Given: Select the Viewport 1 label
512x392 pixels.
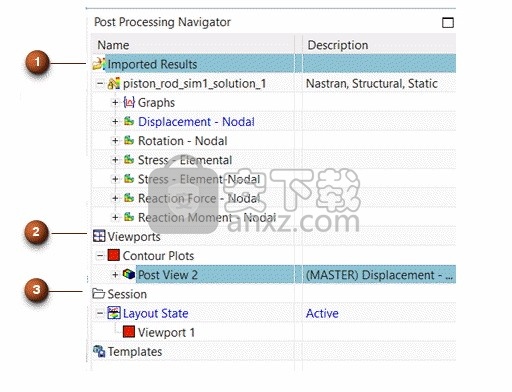Looking at the screenshot, I should click(x=166, y=333).
